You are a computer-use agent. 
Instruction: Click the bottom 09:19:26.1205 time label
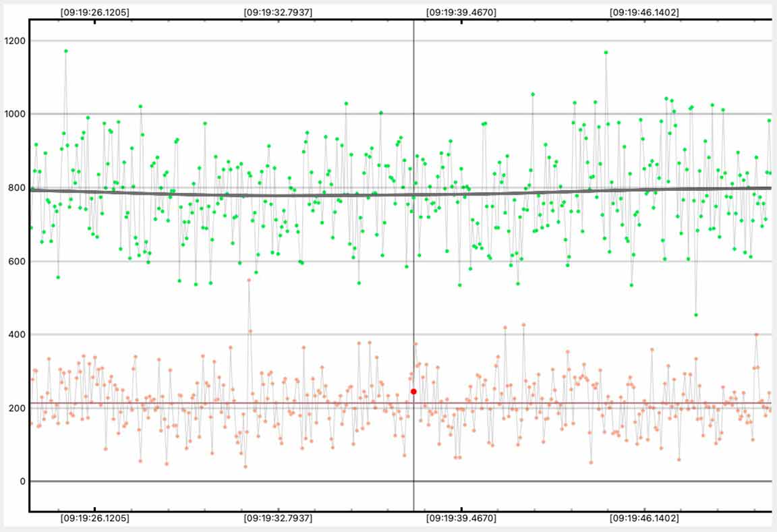[x=95, y=519]
